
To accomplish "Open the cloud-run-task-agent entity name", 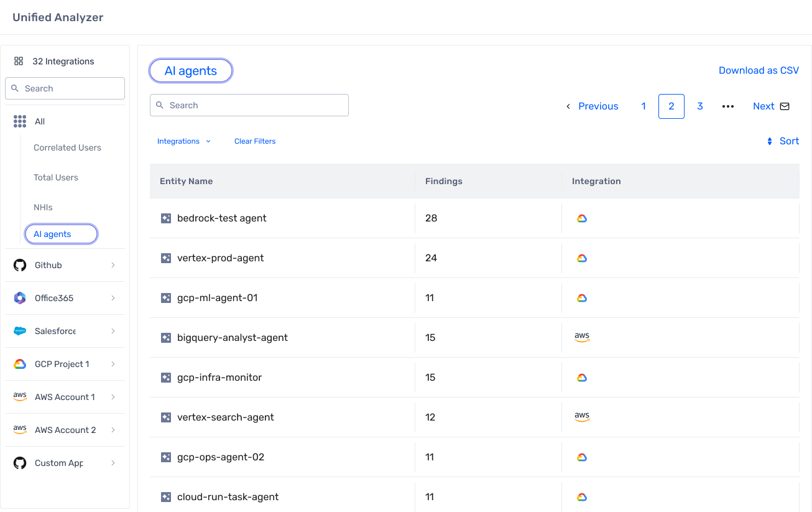I will [x=228, y=497].
